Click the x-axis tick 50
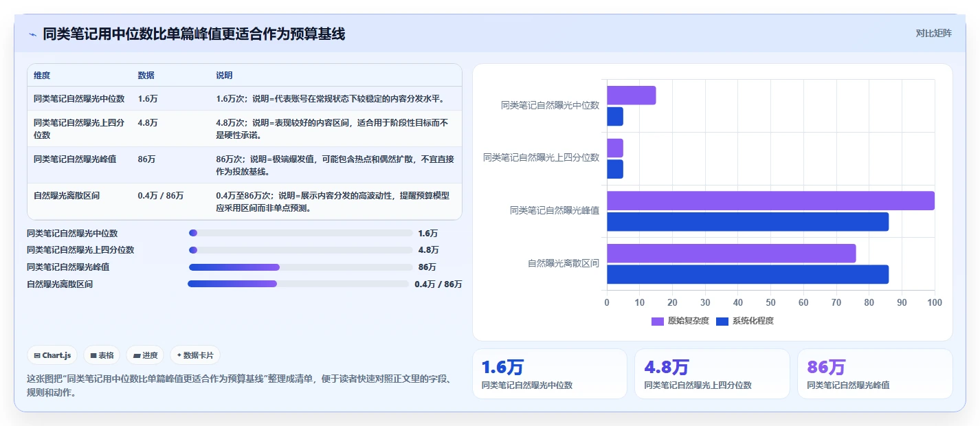 tap(770, 302)
